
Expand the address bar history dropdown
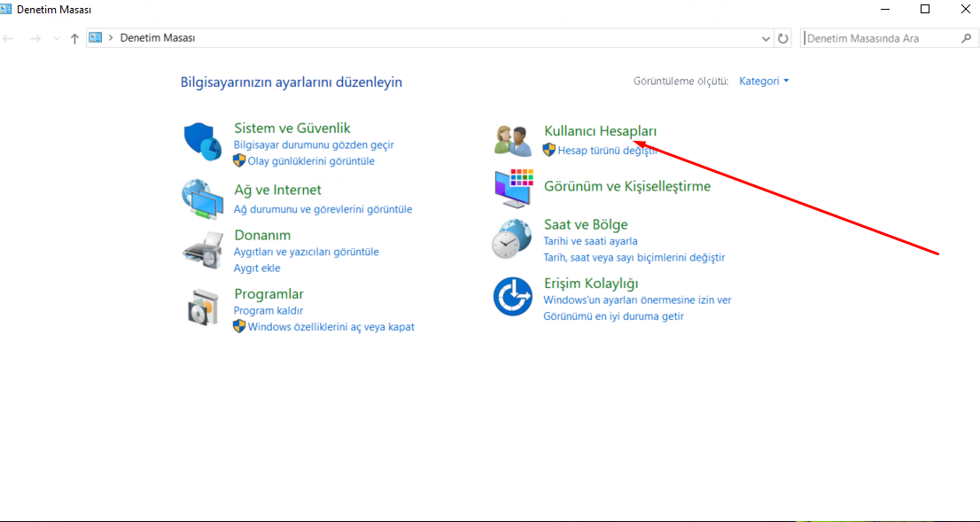coord(766,39)
